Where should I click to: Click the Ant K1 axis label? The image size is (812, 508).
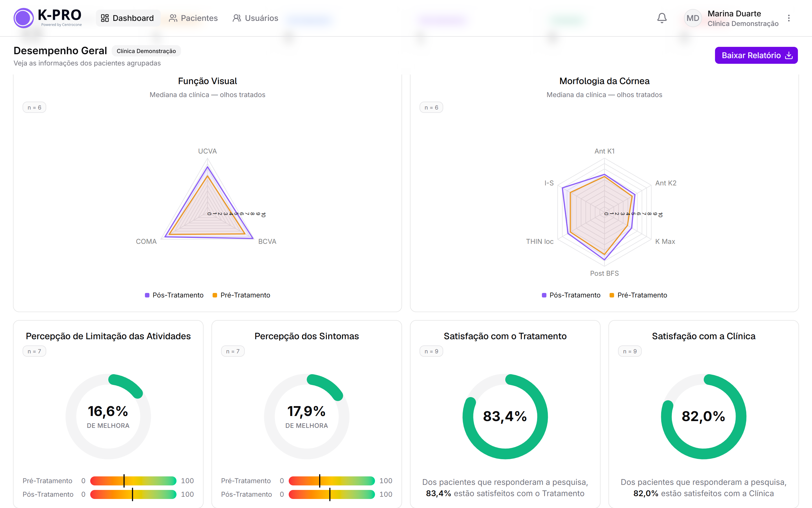click(604, 151)
